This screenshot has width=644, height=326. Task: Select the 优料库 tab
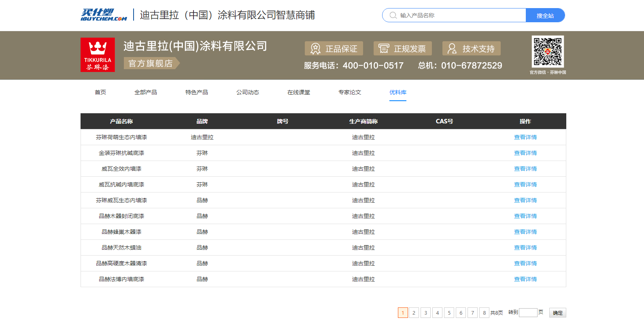point(398,92)
